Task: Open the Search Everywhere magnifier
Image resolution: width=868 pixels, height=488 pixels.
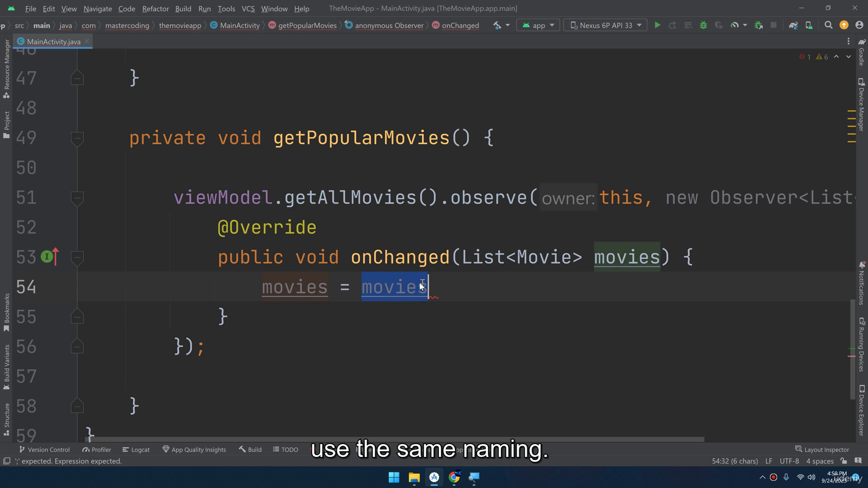Action: [828, 25]
